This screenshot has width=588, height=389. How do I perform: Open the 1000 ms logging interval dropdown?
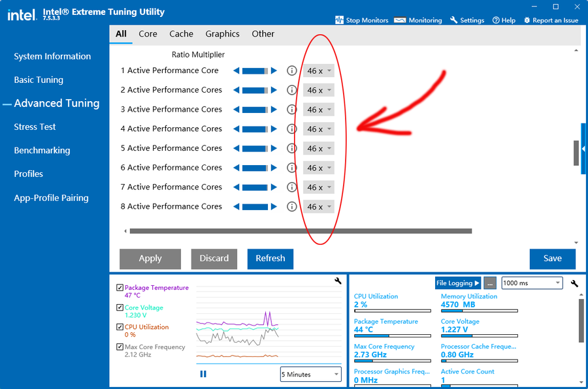pos(532,283)
